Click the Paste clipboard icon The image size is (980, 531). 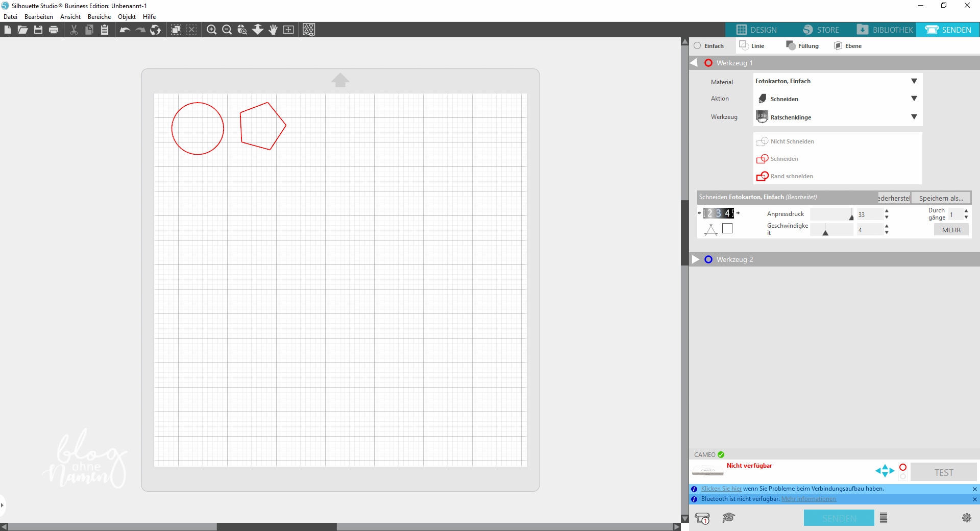tap(105, 30)
